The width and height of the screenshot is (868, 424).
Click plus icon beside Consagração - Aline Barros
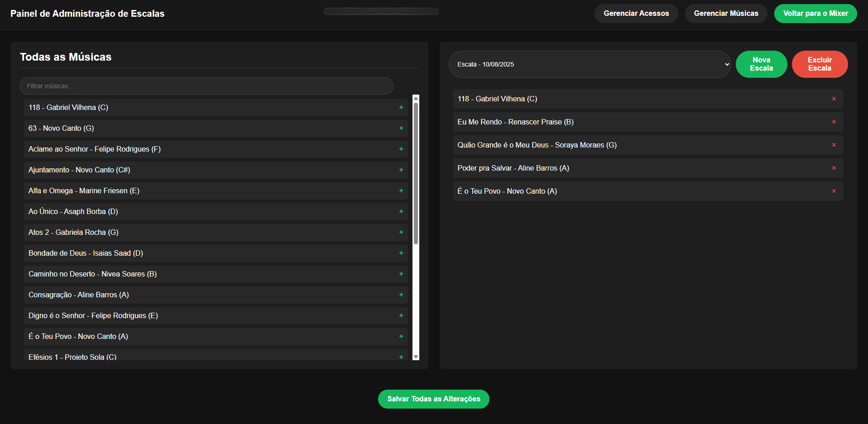pyautogui.click(x=401, y=295)
